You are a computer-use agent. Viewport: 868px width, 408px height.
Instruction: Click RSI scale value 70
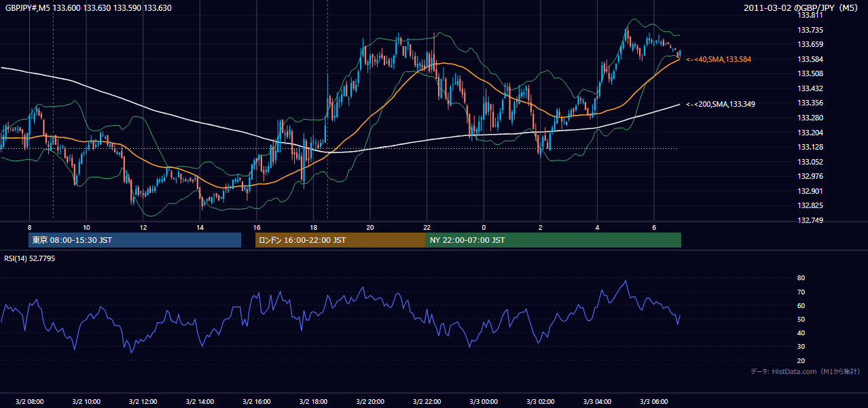801,292
